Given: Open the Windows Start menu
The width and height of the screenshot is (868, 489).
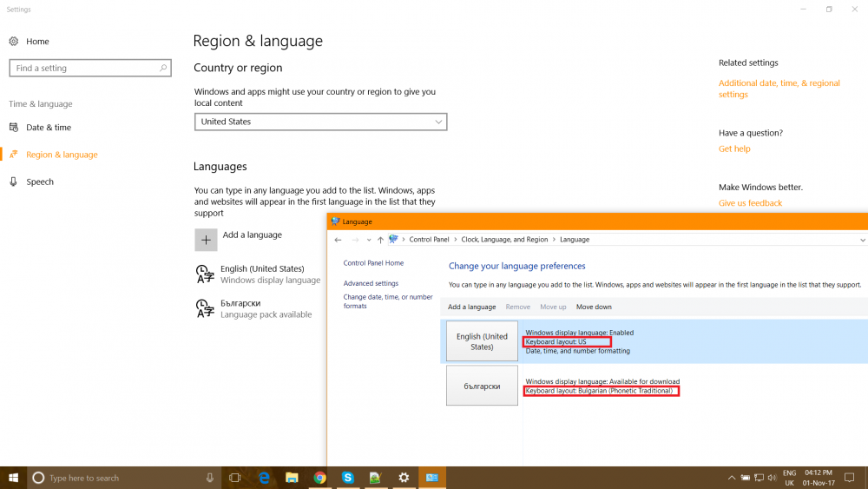Looking at the screenshot, I should point(13,478).
